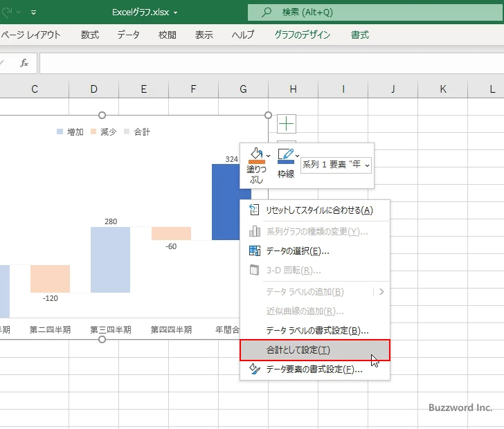Click the Outline (枠線) pen icon
Image resolution: width=504 pixels, height=429 pixels.
tap(286, 156)
